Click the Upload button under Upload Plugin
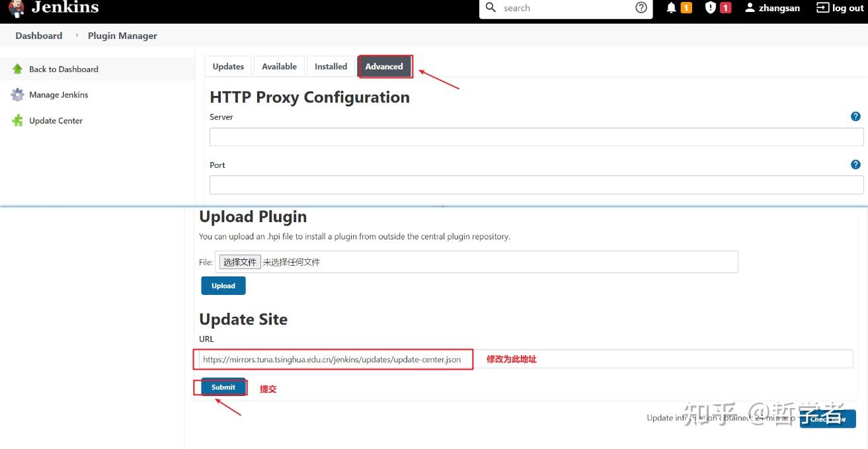 223,285
